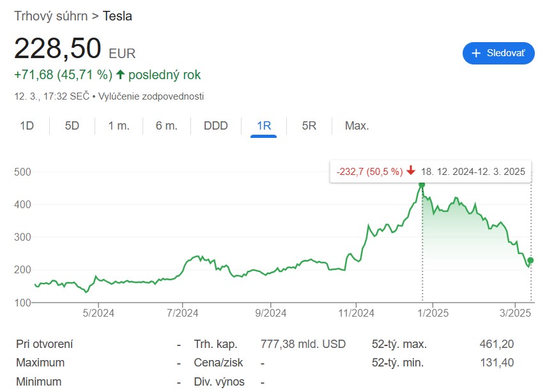This screenshot has height=392, width=538.
Task: Open the Trhový súhrn breadcrumb link
Action: tap(51, 16)
